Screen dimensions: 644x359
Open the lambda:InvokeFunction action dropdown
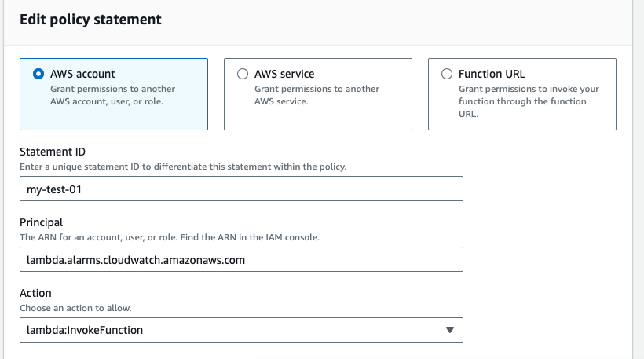[242, 330]
